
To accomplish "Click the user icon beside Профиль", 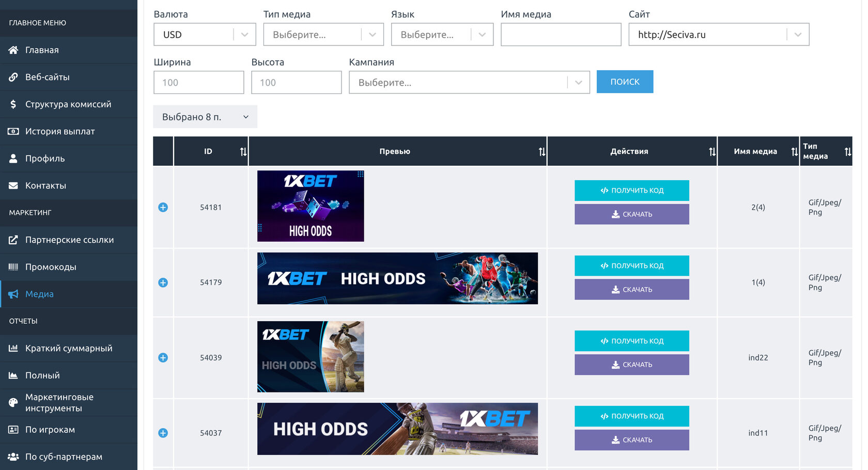I will [13, 159].
